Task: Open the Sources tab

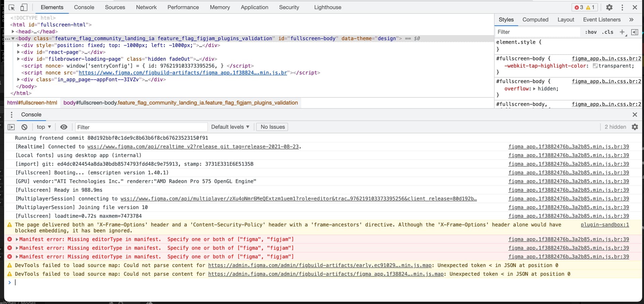Action: pyautogui.click(x=115, y=7)
